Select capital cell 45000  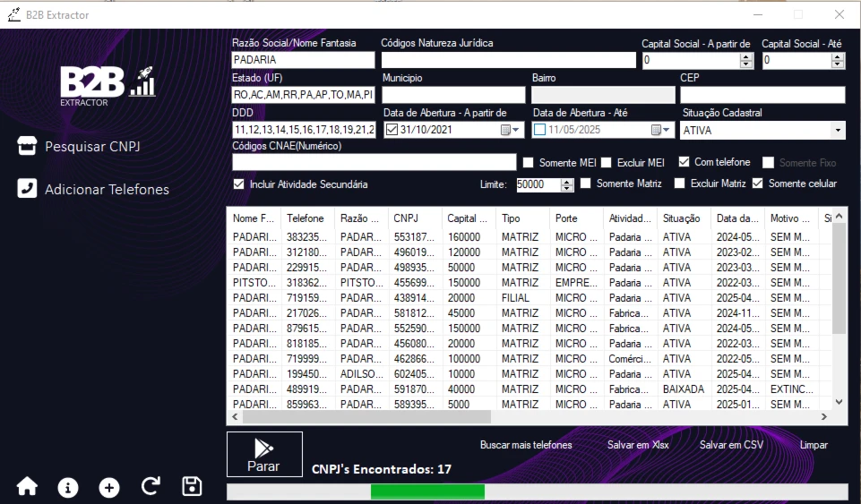tap(461, 313)
